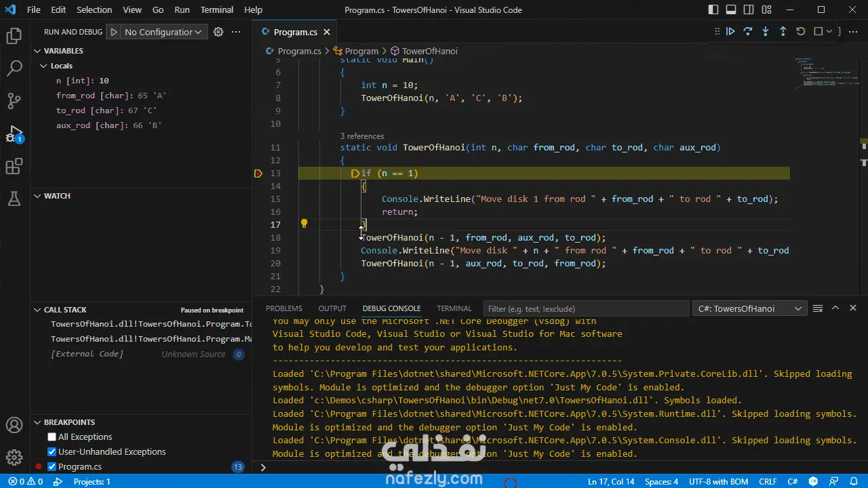The height and width of the screenshot is (488, 868).
Task: Open the File menu
Action: point(33,9)
